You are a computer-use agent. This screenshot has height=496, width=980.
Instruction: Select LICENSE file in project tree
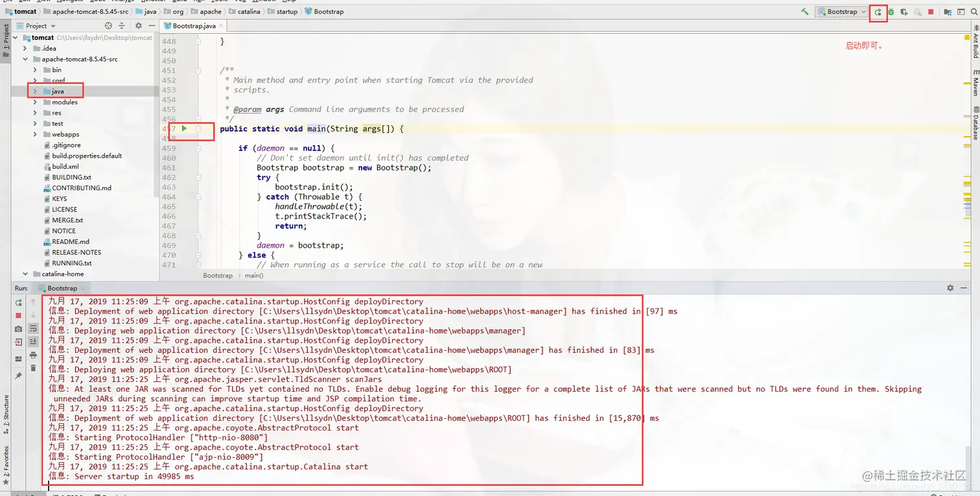coord(64,209)
